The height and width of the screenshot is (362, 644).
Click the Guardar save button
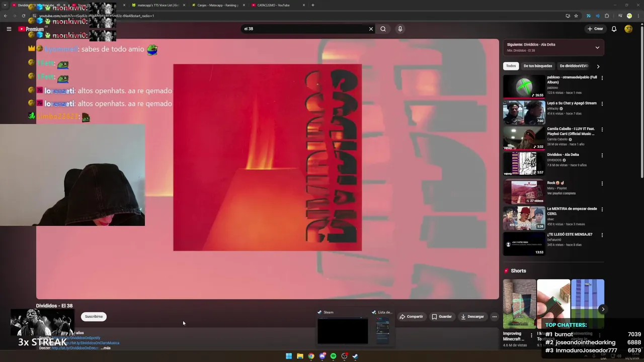(442, 317)
